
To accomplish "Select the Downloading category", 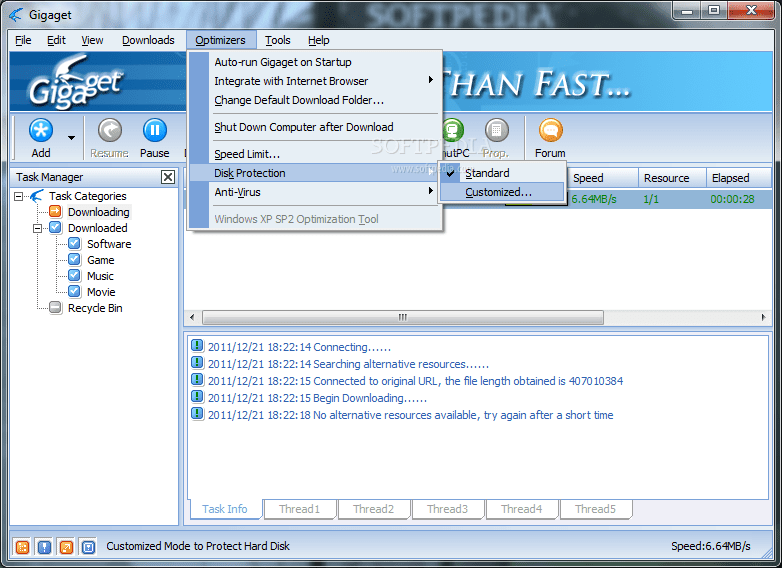I will [x=99, y=212].
